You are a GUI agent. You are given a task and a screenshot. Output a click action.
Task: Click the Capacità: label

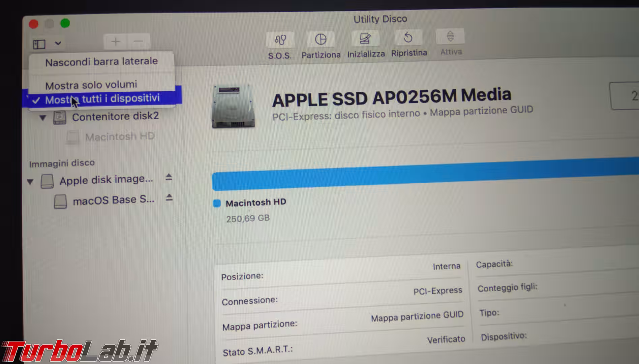[x=494, y=264]
